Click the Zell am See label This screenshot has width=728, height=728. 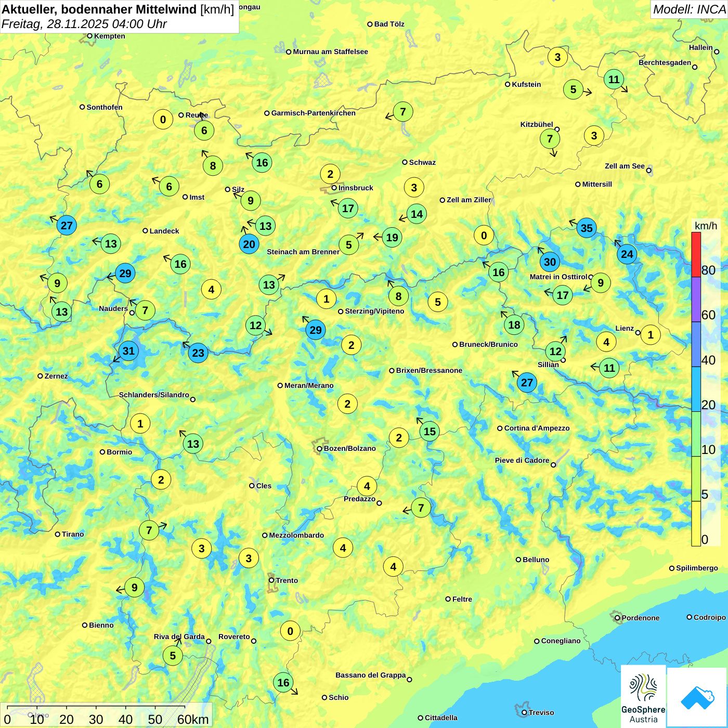tap(625, 166)
